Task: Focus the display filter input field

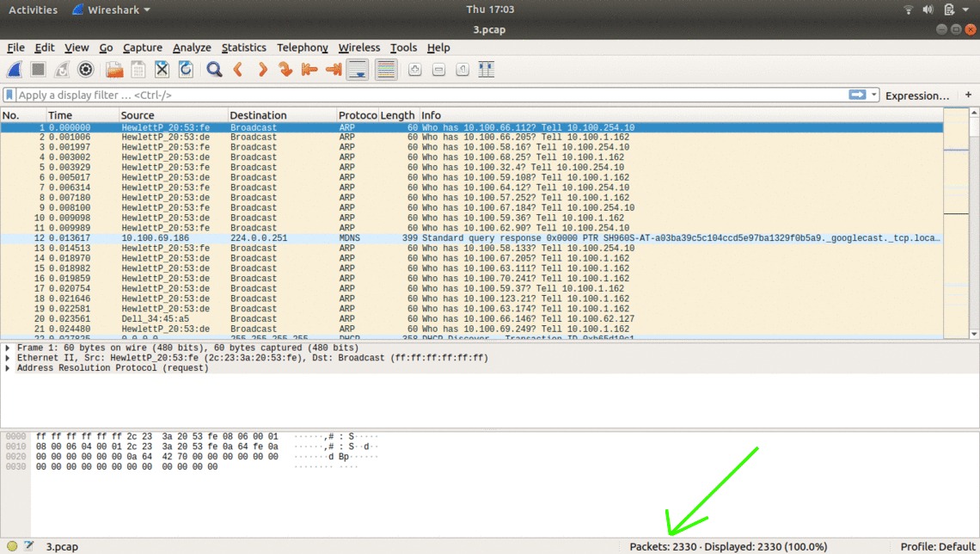Action: tap(432, 95)
